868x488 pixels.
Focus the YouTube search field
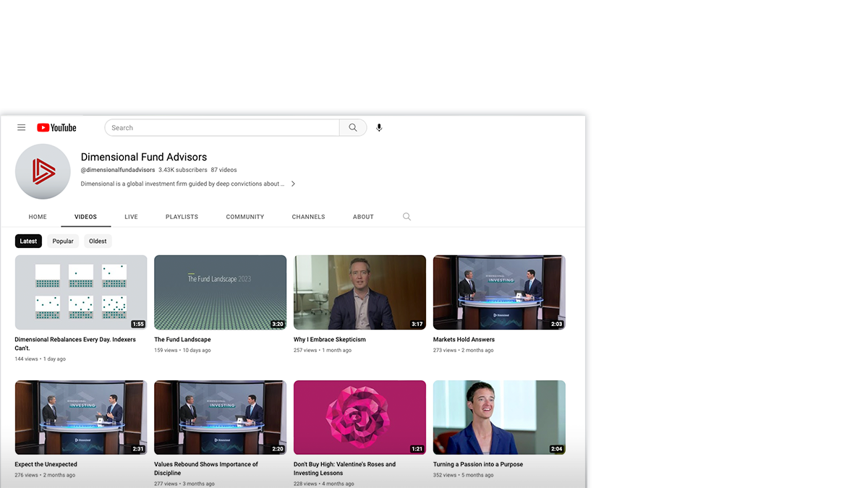tap(222, 128)
